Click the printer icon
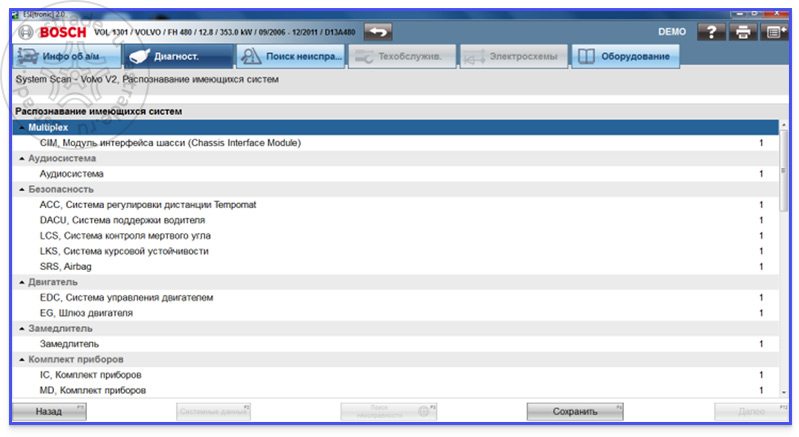Image resolution: width=799 pixels, height=437 pixels. point(743,32)
